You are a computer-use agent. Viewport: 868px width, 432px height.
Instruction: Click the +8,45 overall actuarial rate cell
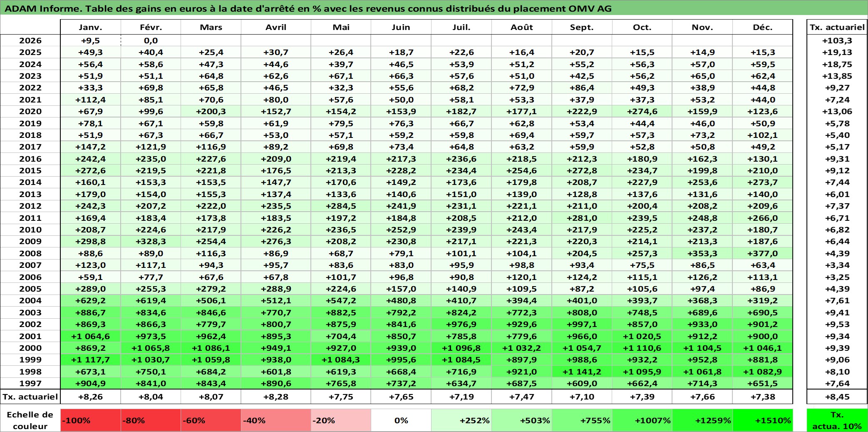pos(837,397)
